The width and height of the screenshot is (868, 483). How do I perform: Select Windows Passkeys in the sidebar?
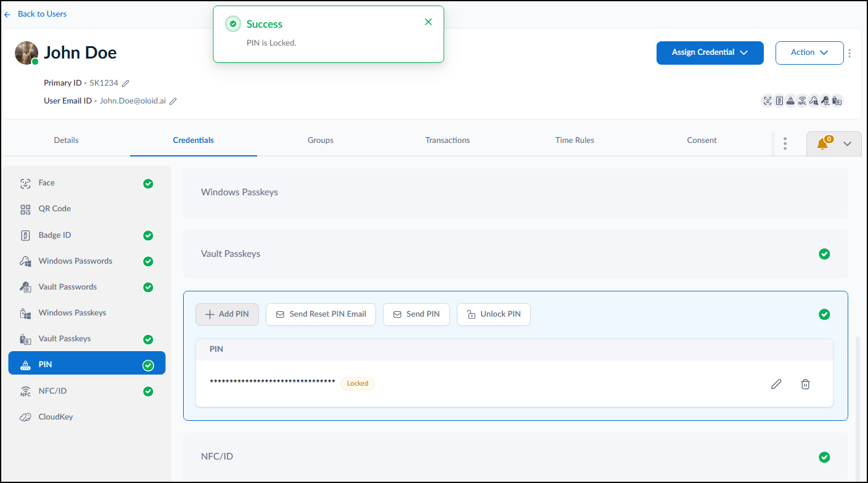pos(87,313)
